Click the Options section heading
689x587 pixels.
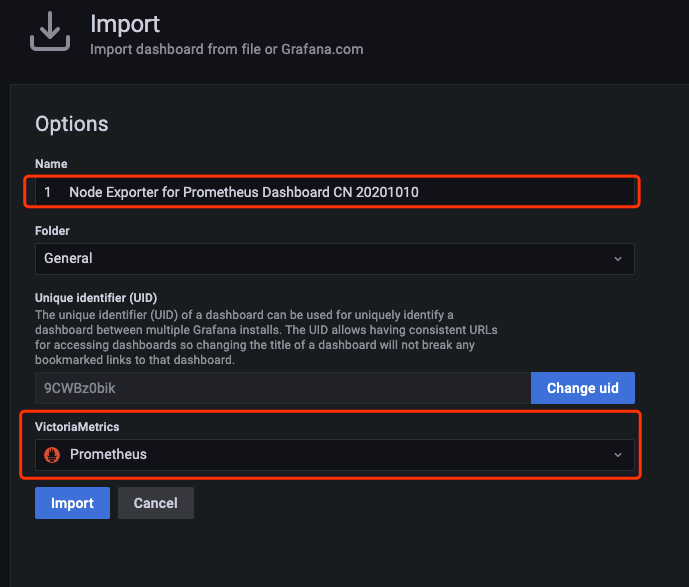(71, 124)
